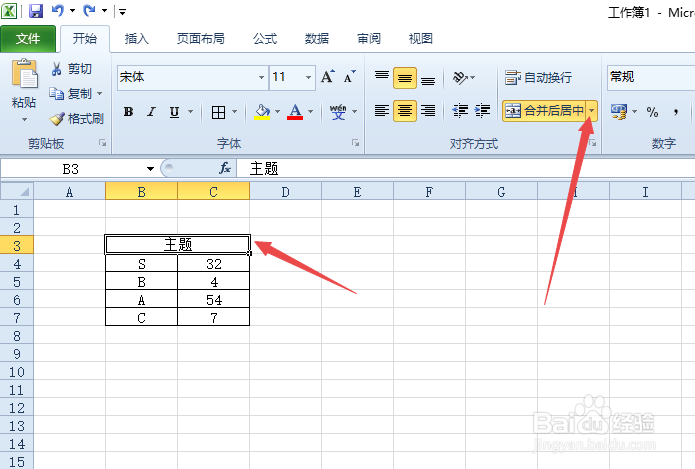This screenshot has height=469, width=695.
Task: Toggle align text right
Action: click(x=428, y=110)
